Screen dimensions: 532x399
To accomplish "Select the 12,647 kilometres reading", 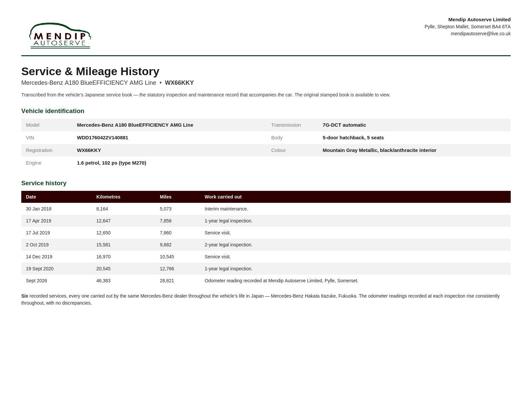I will [x=103, y=221].
